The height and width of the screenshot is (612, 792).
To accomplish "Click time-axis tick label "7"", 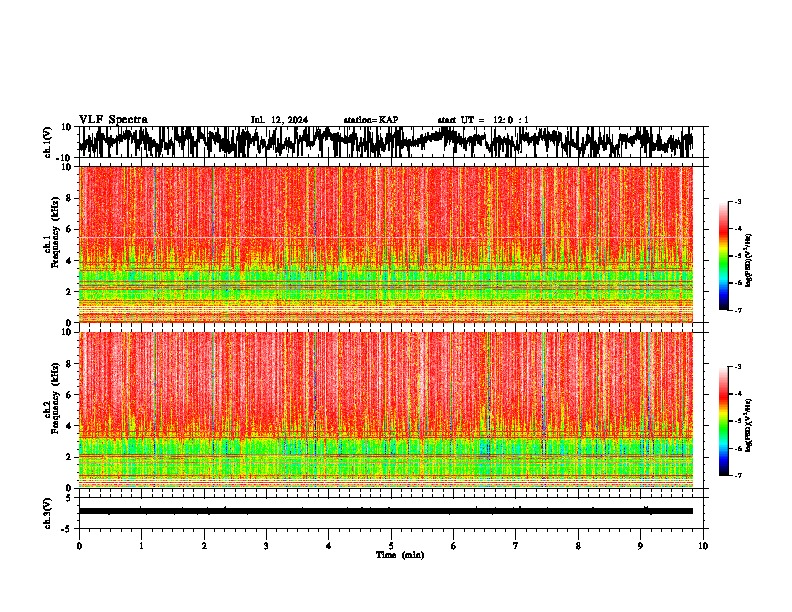I will (516, 546).
